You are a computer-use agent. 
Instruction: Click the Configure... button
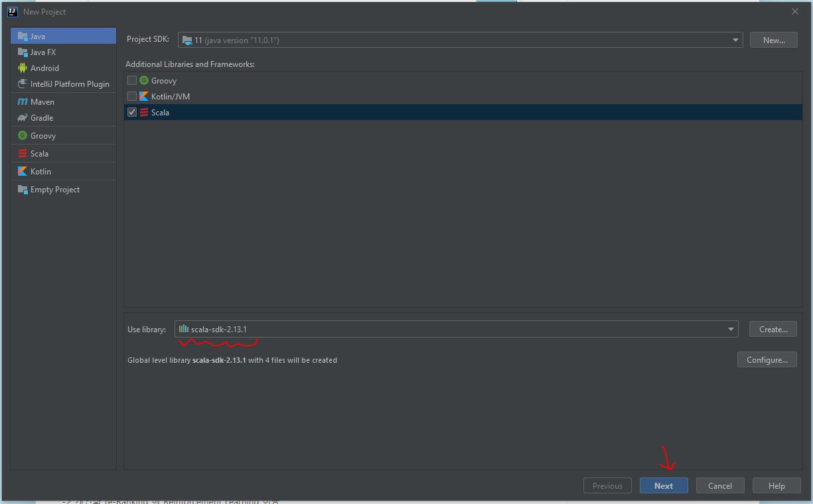click(x=767, y=359)
